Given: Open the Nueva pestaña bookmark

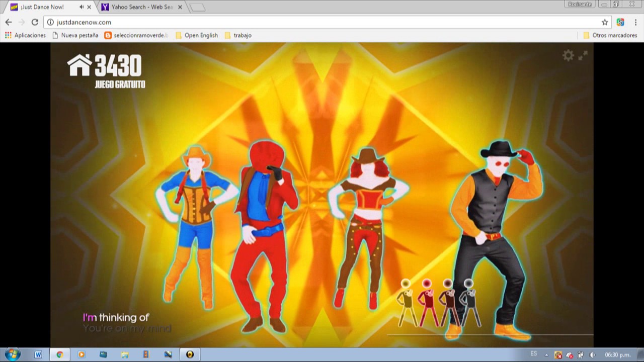Looking at the screenshot, I should tap(75, 35).
